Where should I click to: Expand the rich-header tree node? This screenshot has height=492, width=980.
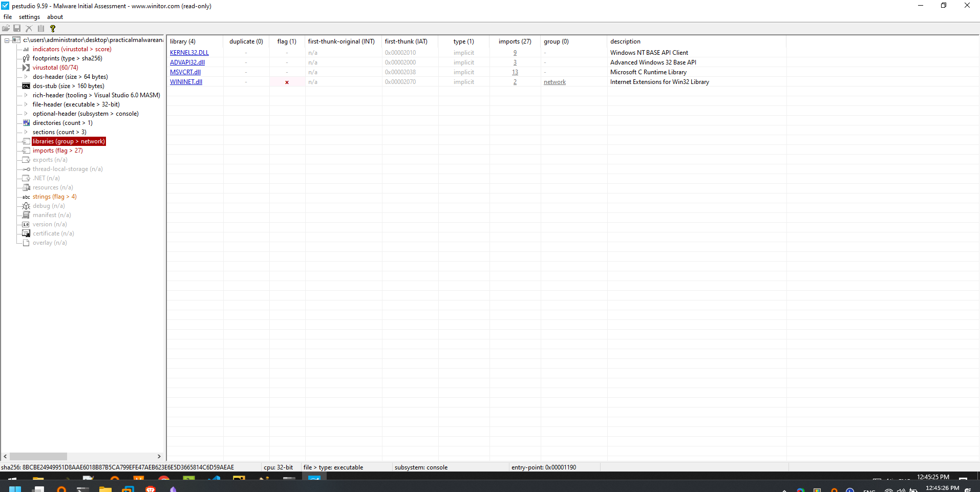click(x=26, y=95)
